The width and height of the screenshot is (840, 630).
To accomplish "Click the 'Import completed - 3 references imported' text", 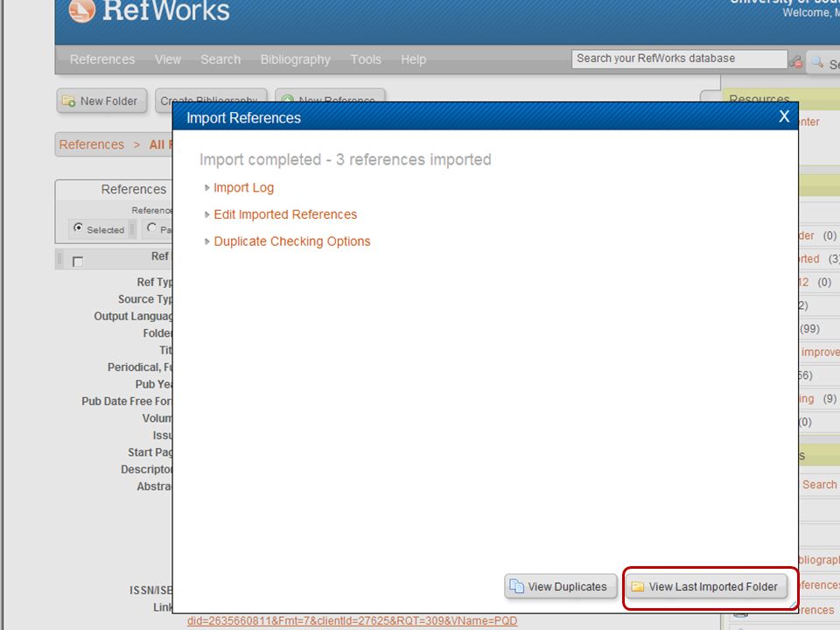I will tap(346, 159).
